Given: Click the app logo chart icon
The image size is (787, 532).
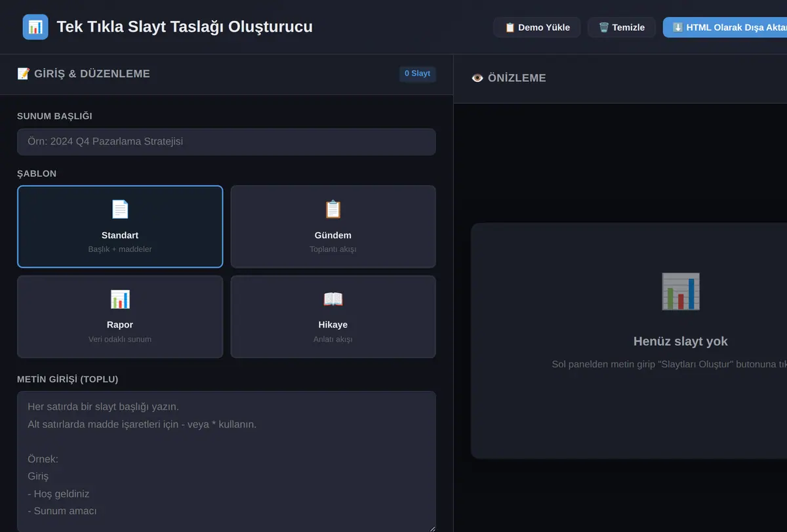Looking at the screenshot, I should point(35,27).
